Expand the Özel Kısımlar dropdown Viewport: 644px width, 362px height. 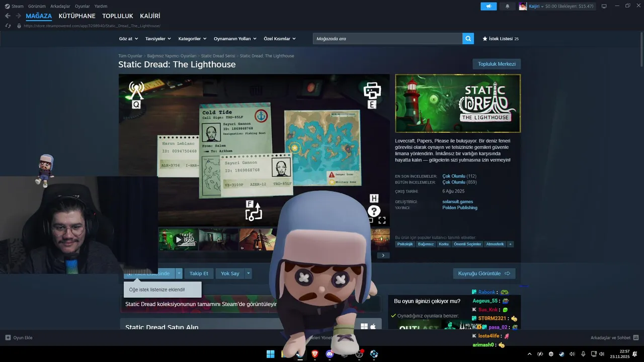coord(280,39)
